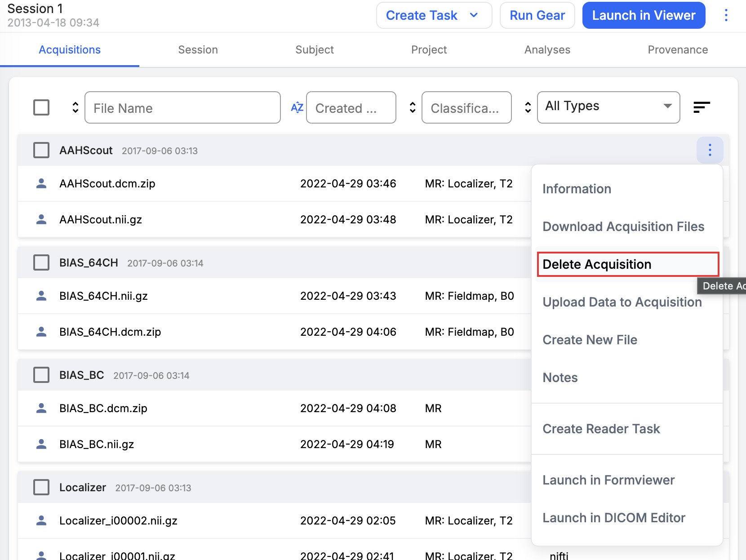Viewport: 746px width, 560px height.
Task: Expand the Create Task dropdown arrow
Action: pos(474,15)
